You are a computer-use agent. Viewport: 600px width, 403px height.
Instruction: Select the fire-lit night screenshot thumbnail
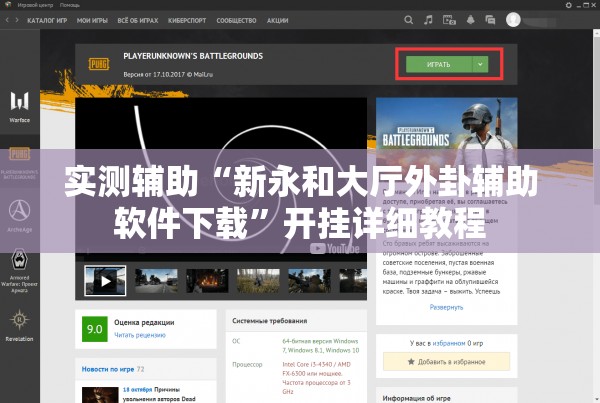(x=207, y=281)
